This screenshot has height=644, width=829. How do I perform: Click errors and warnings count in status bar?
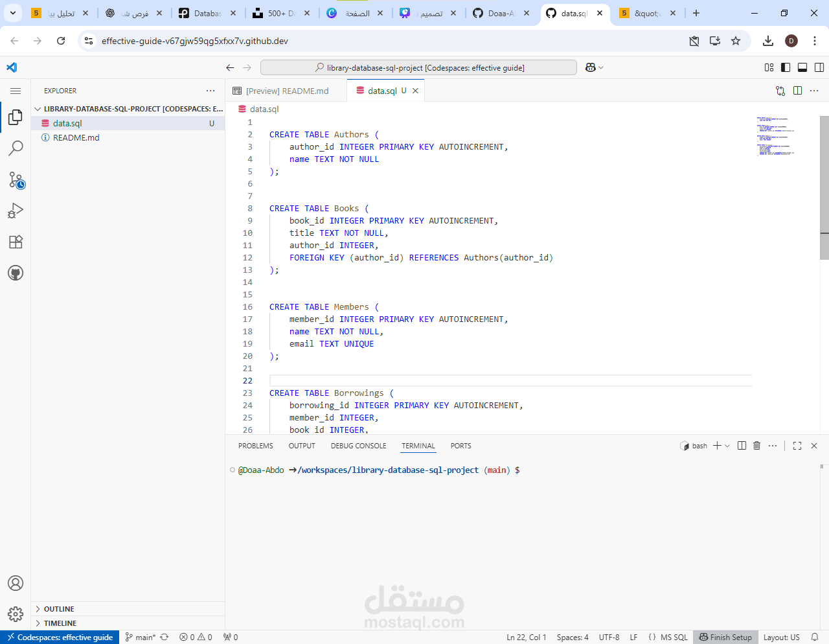point(196,637)
